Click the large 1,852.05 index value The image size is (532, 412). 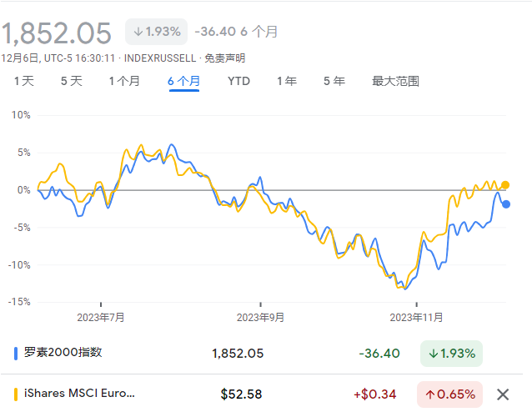coord(57,33)
